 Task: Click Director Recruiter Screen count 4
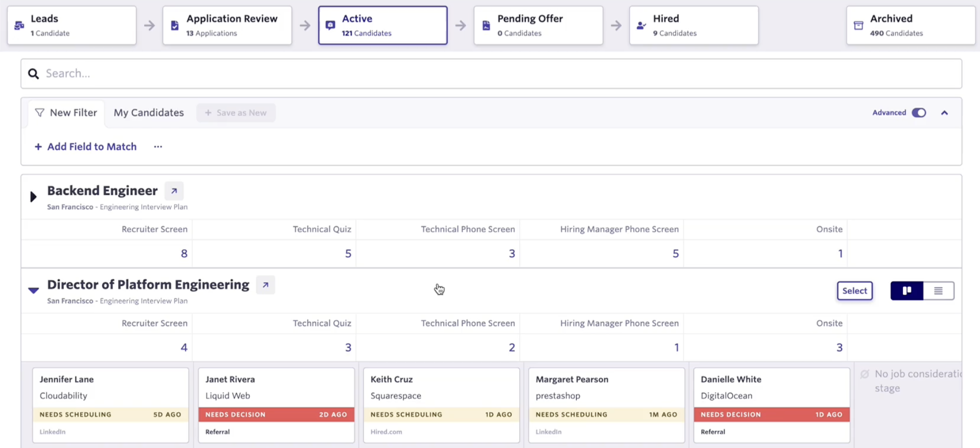[x=184, y=347]
